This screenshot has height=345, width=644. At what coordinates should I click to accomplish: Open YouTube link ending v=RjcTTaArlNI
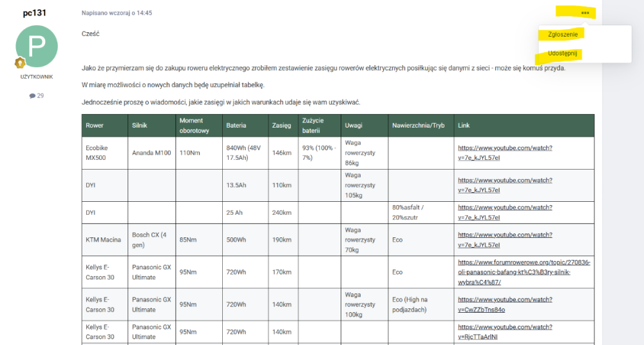point(505,332)
